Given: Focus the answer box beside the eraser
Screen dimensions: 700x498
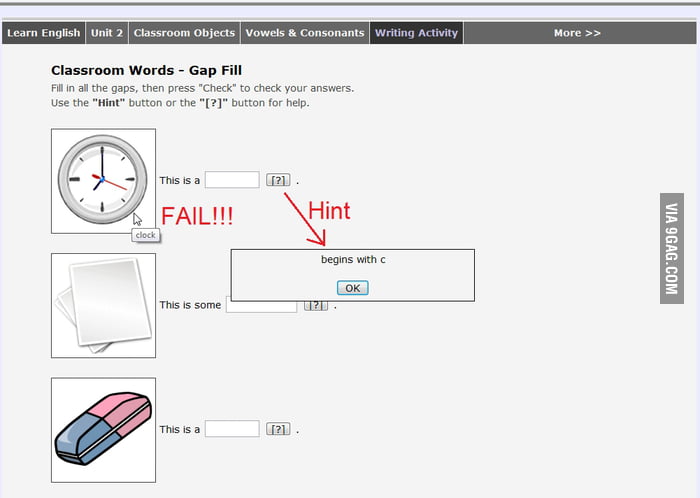Looking at the screenshot, I should pos(232,429).
